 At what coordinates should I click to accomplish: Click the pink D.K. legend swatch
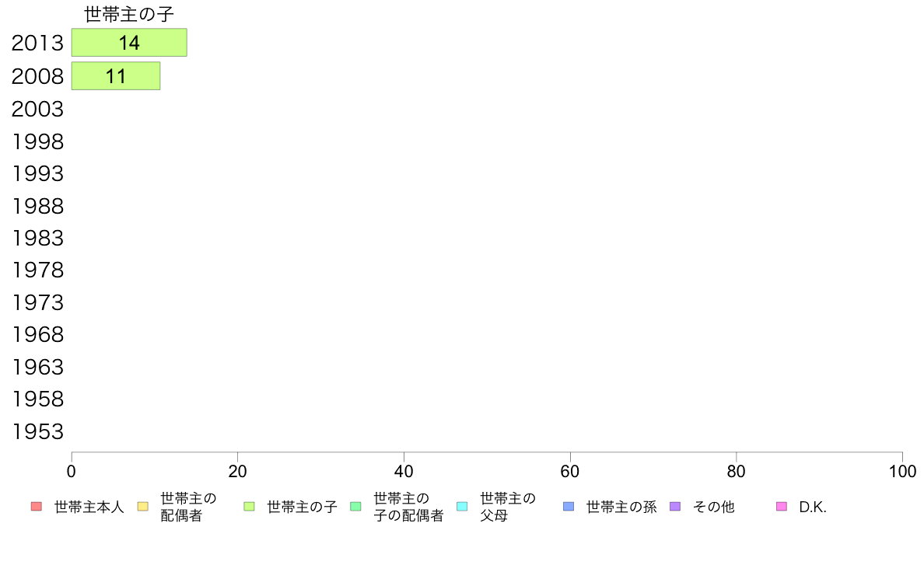[782, 507]
